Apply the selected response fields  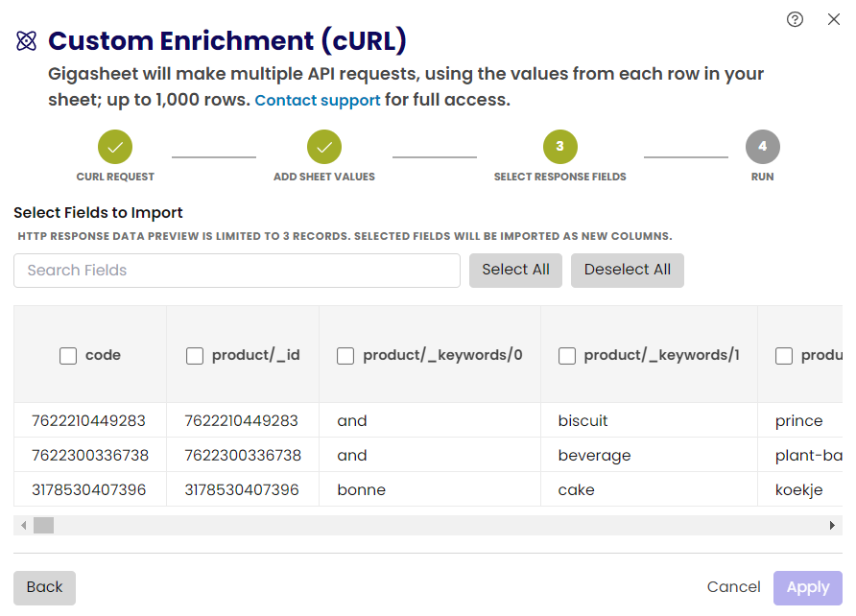point(807,587)
